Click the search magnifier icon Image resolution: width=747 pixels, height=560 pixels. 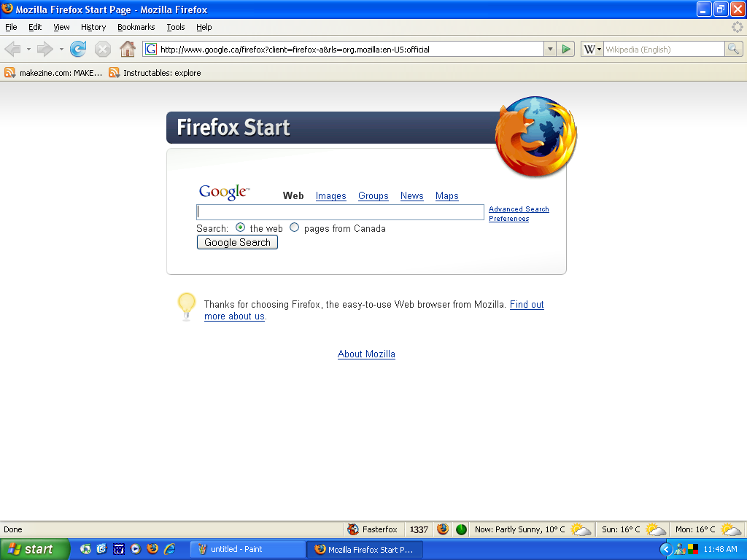tap(733, 49)
